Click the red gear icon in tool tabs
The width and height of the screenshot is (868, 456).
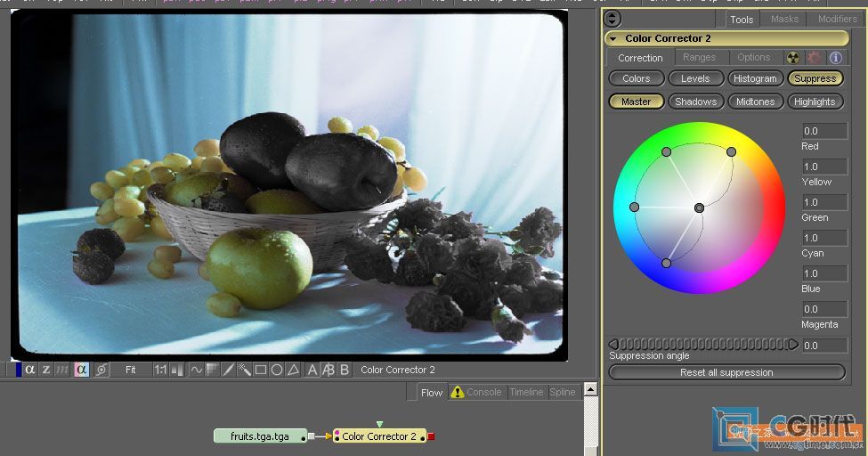coord(814,58)
